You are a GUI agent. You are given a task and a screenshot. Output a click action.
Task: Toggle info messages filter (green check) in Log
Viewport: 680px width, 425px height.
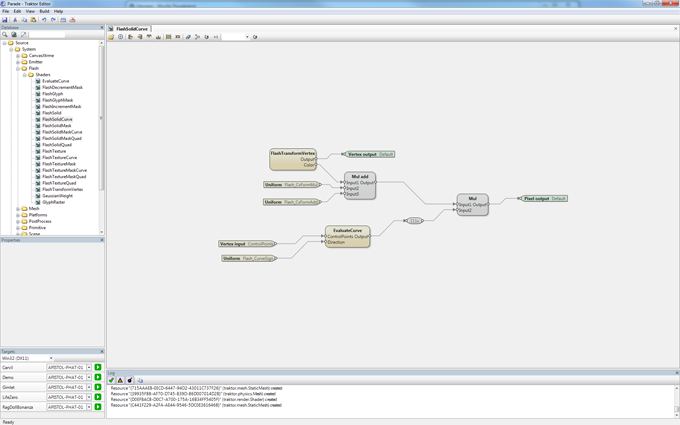112,380
